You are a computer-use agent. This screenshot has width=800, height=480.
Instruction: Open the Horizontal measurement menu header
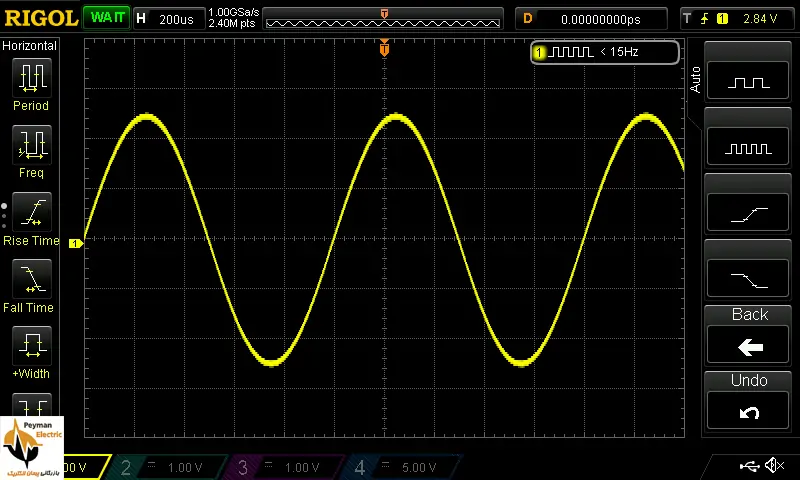30,45
